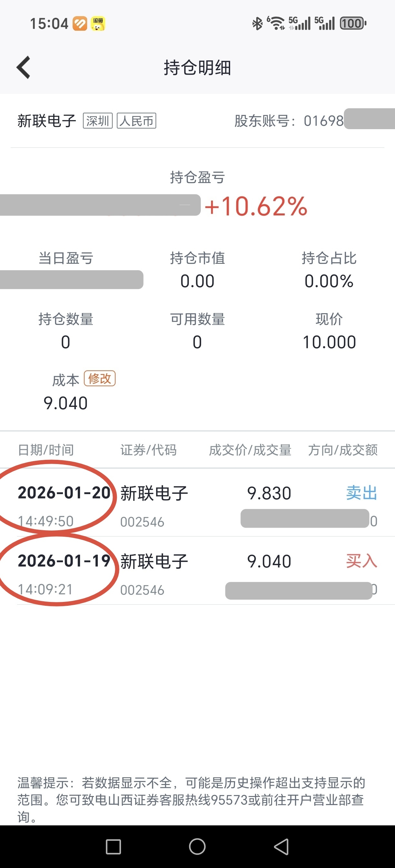The width and height of the screenshot is (395, 868).
Task: Tap the 人民币 currency tag
Action: (x=137, y=121)
